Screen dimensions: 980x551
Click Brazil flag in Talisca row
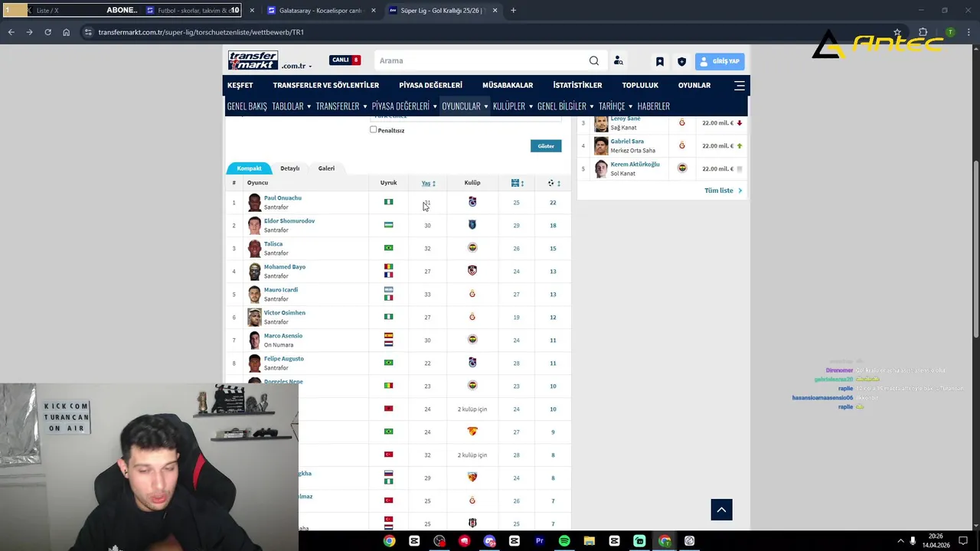click(x=388, y=248)
